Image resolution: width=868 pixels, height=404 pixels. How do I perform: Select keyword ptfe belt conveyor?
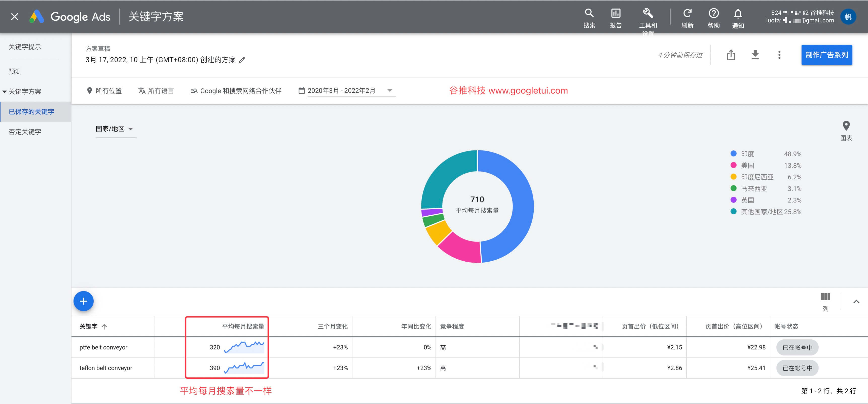(x=103, y=347)
